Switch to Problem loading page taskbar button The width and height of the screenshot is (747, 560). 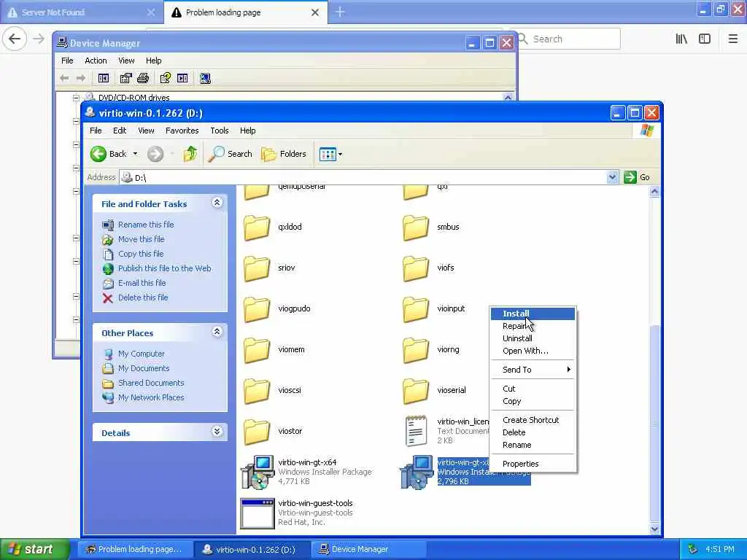tap(135, 550)
